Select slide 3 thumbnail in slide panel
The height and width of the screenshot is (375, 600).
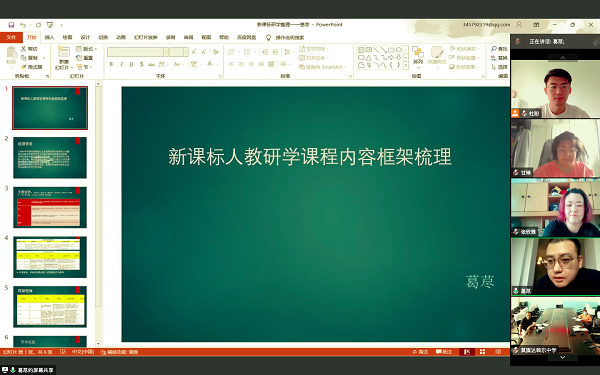coord(50,207)
